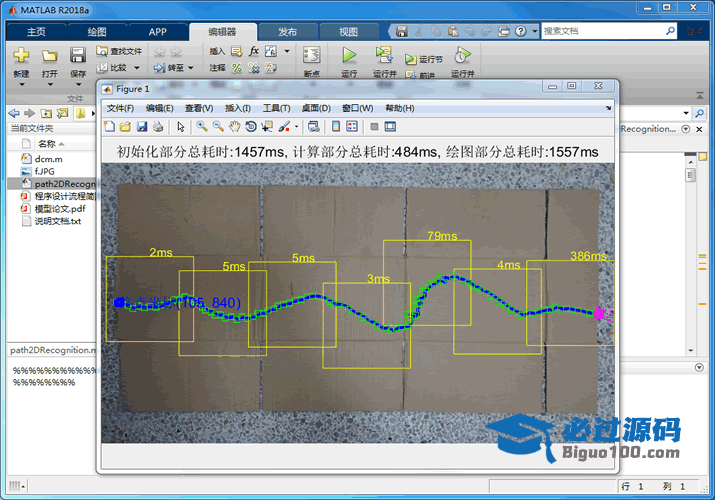The width and height of the screenshot is (715, 500).
Task: Open dcm.m in the file list
Action: [x=48, y=159]
